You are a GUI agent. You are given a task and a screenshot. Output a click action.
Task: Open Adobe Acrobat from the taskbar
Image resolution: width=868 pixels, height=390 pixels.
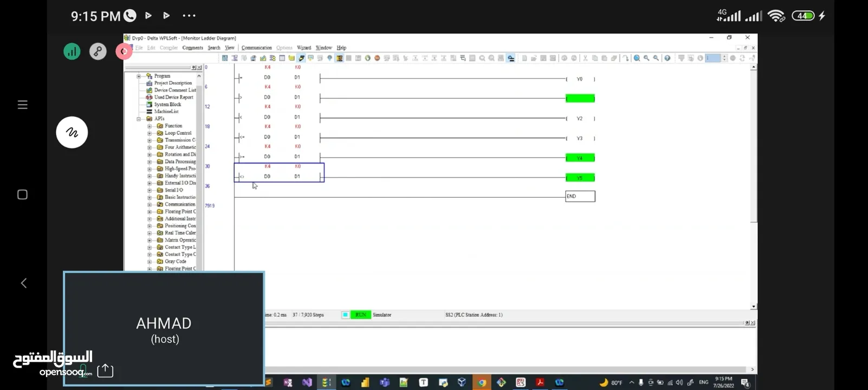point(540,382)
